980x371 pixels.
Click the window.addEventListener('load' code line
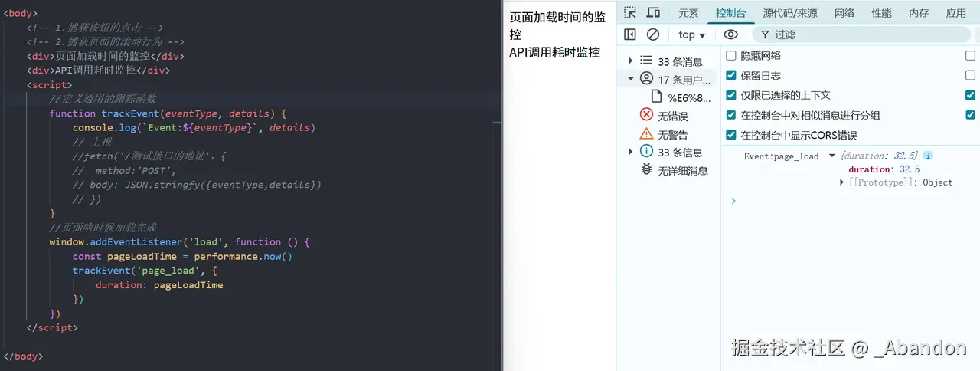click(179, 241)
